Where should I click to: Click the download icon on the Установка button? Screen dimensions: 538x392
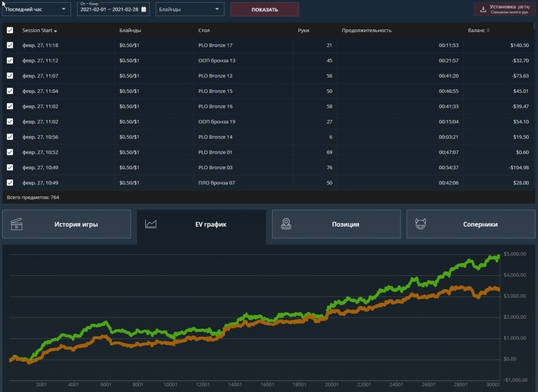pyautogui.click(x=483, y=9)
